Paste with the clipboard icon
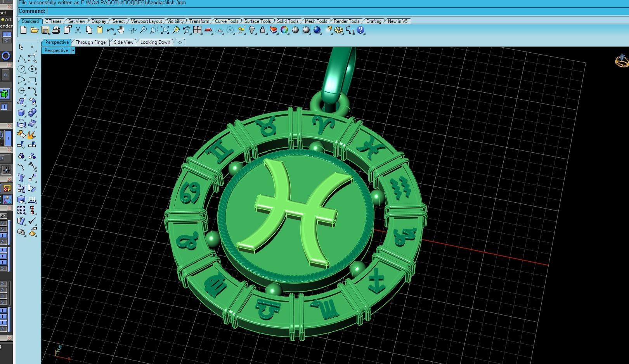The height and width of the screenshot is (364, 629). (100, 30)
